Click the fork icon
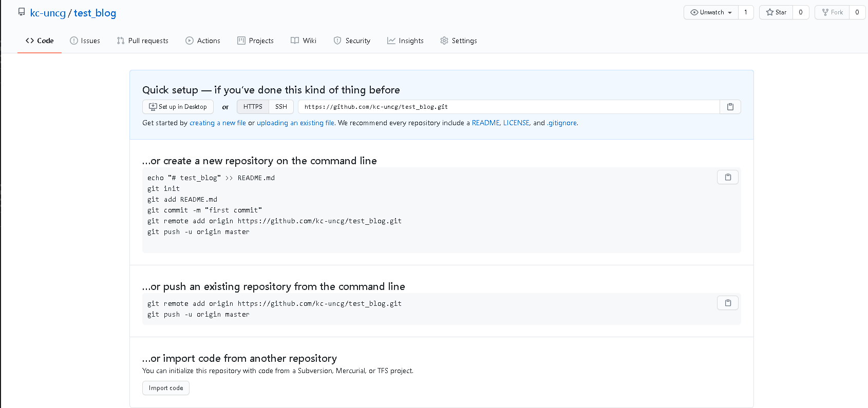Image resolution: width=868 pixels, height=408 pixels. pyautogui.click(x=825, y=12)
